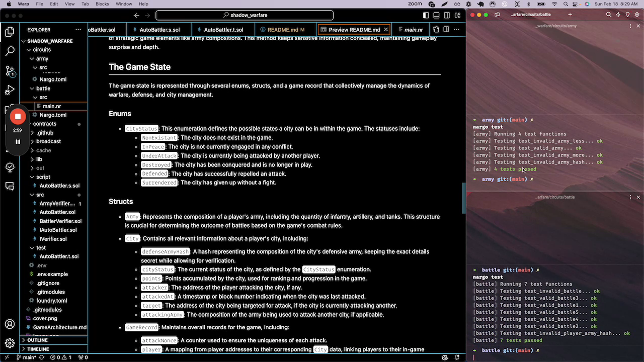Open the Accounts menu in the activity bar
Screen dimensions: 644x362
(10, 324)
